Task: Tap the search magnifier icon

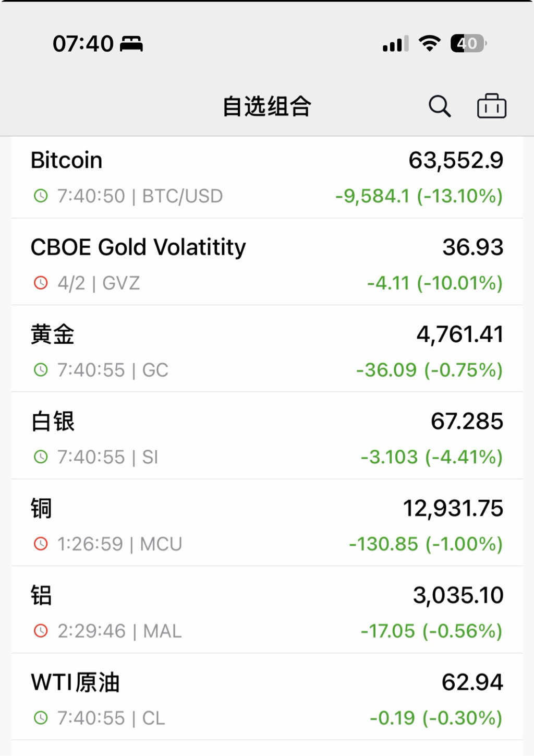Action: 439,106
